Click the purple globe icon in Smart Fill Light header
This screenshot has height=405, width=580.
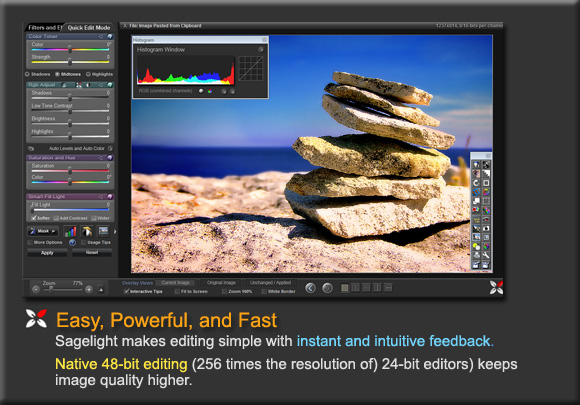pos(109,196)
